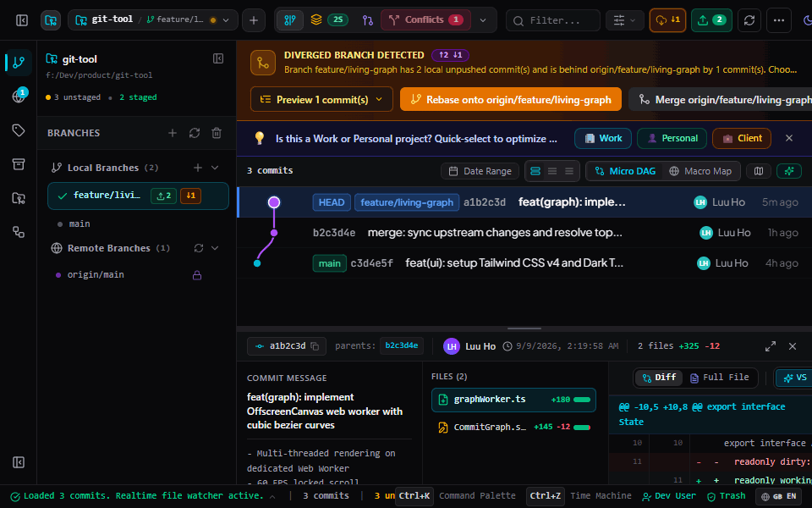
Task: Copy the a1b2c3d commit hash
Action: [315, 346]
